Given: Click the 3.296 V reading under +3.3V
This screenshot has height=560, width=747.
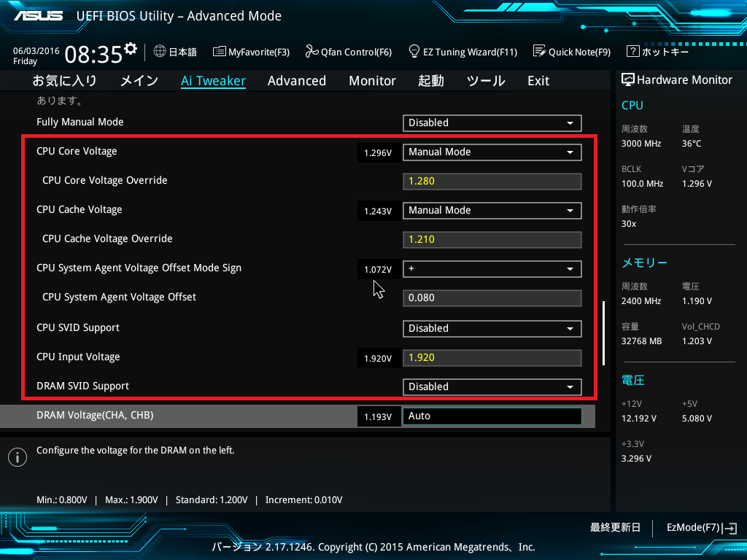Looking at the screenshot, I should pyautogui.click(x=636, y=459).
